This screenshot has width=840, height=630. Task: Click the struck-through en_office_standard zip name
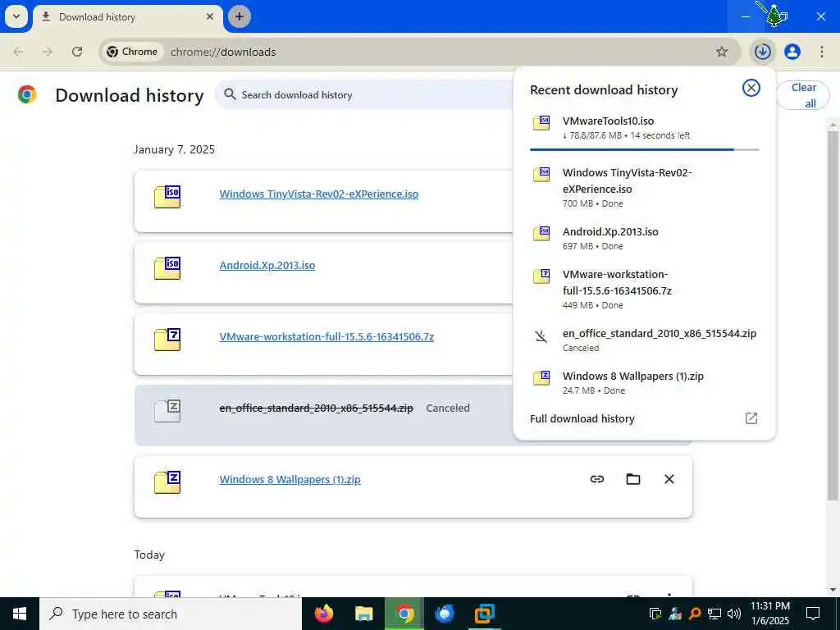point(316,409)
